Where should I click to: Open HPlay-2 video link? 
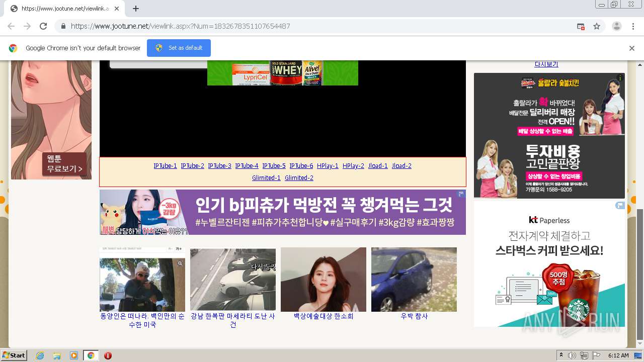pos(353,166)
